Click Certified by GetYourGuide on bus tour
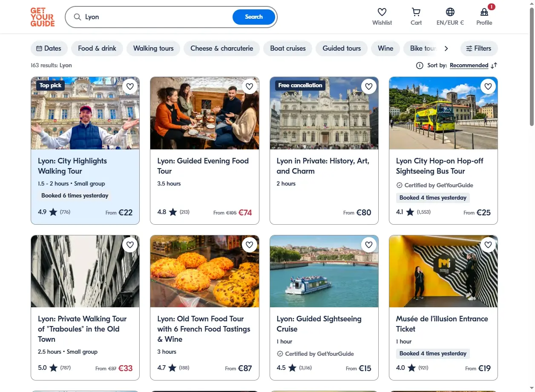535x392 pixels. coord(434,186)
